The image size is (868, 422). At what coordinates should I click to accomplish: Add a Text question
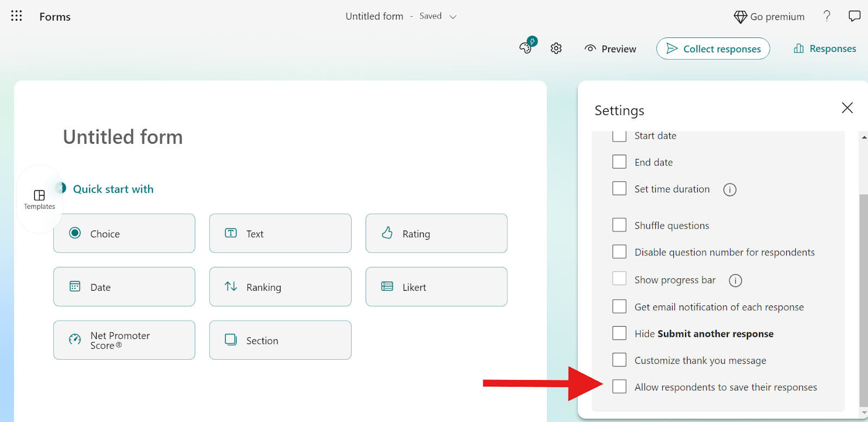[x=280, y=233]
